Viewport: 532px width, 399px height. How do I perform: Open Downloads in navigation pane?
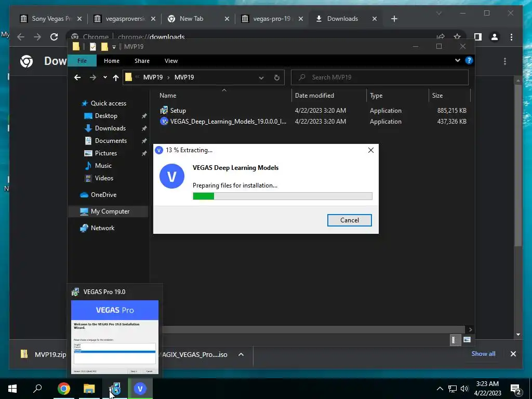[x=110, y=128]
